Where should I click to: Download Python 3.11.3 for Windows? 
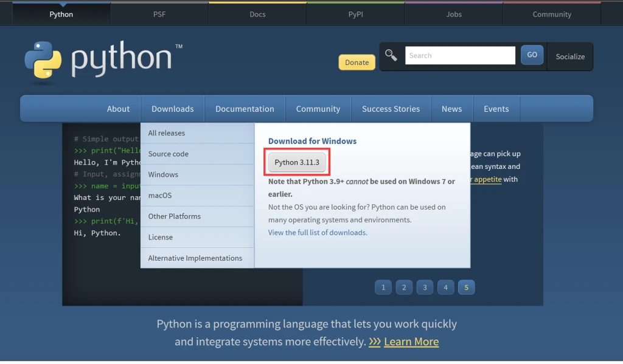tap(297, 162)
